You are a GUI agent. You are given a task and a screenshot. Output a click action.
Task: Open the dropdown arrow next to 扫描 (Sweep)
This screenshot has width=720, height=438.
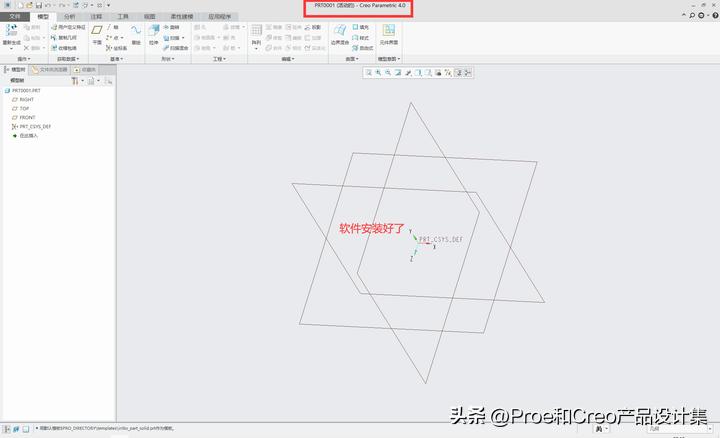pos(183,38)
